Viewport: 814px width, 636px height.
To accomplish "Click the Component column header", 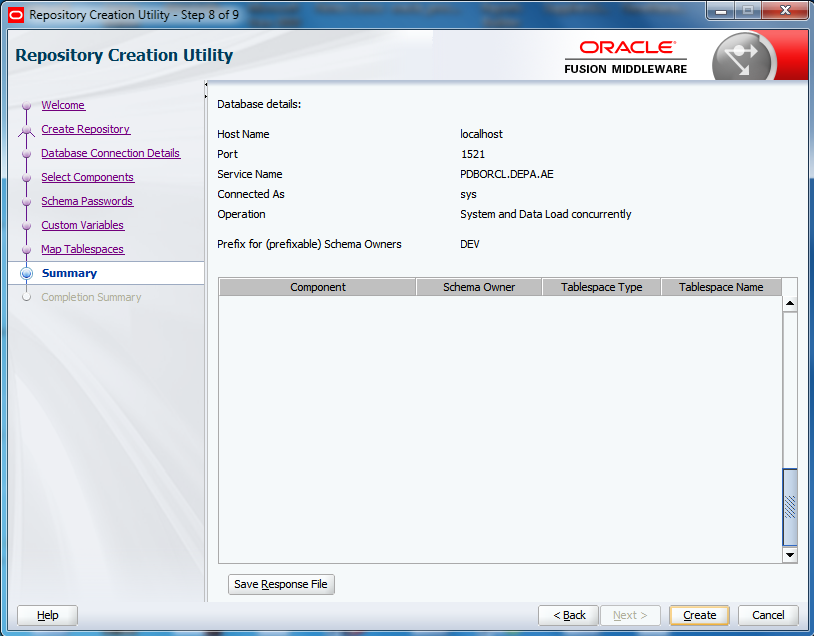I will point(317,287).
